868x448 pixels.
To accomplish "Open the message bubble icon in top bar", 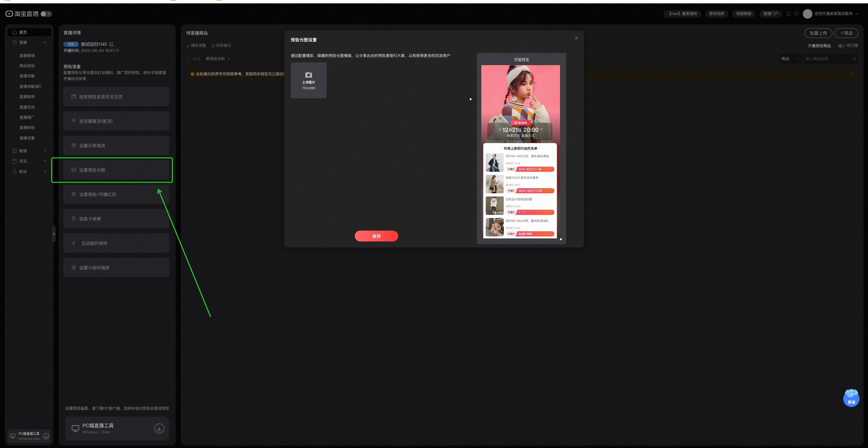I will click(796, 14).
